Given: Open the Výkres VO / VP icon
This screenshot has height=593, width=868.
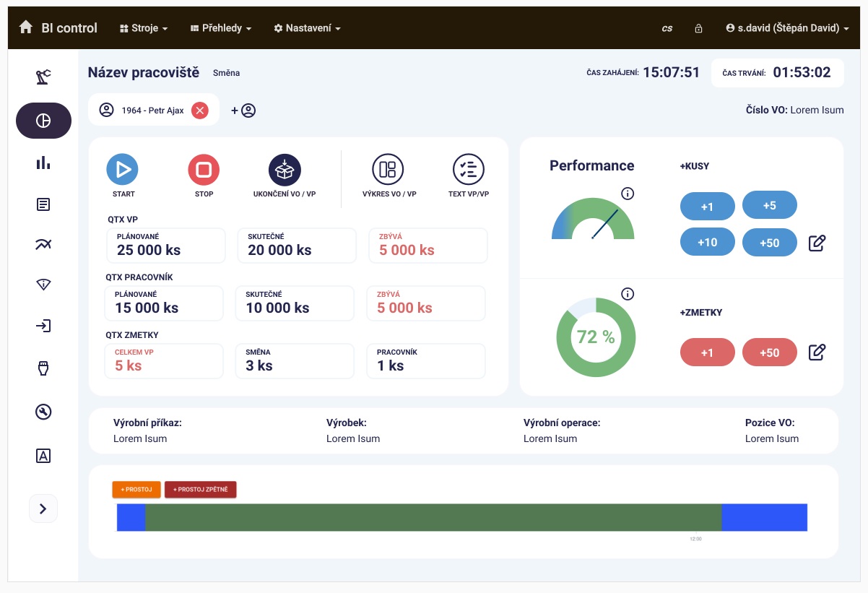Looking at the screenshot, I should click(x=388, y=170).
